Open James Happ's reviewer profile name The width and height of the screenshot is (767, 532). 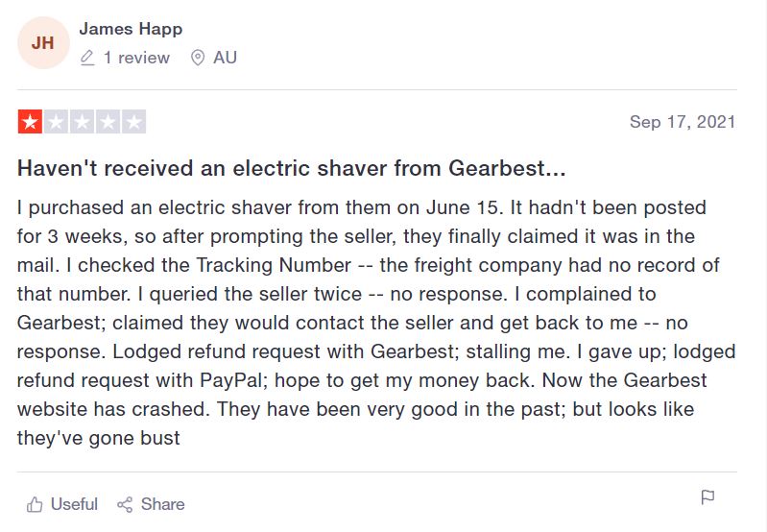tap(131, 29)
